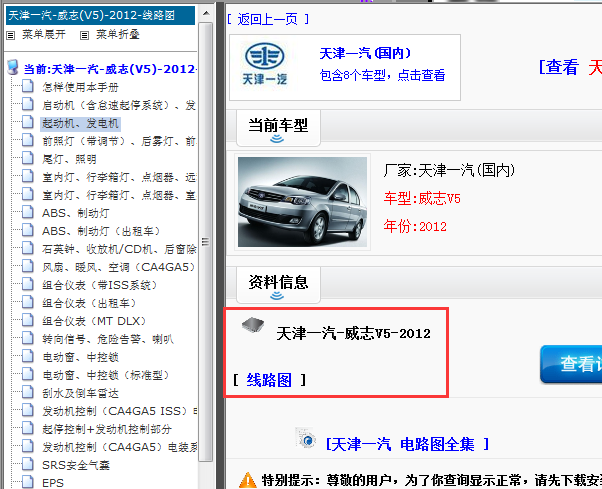The image size is (602, 489).
Task: Click page icon beside 起停控制+发动机控制部分
Action: [x=28, y=428]
